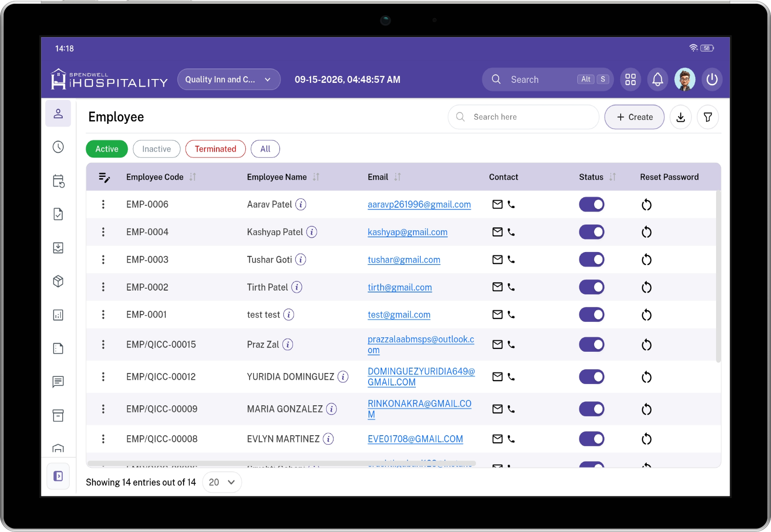Toggle status for test test employee

(x=592, y=315)
